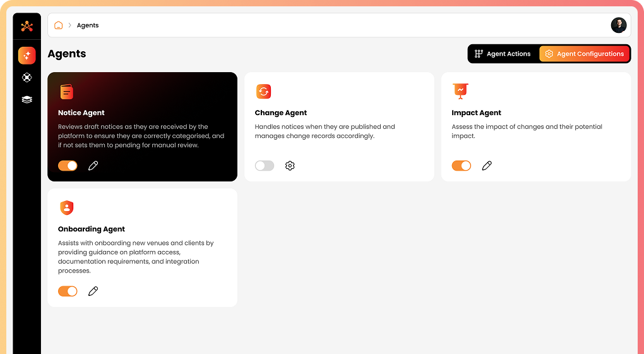Open the stacked layers sidebar icon
This screenshot has width=644, height=354.
point(27,99)
